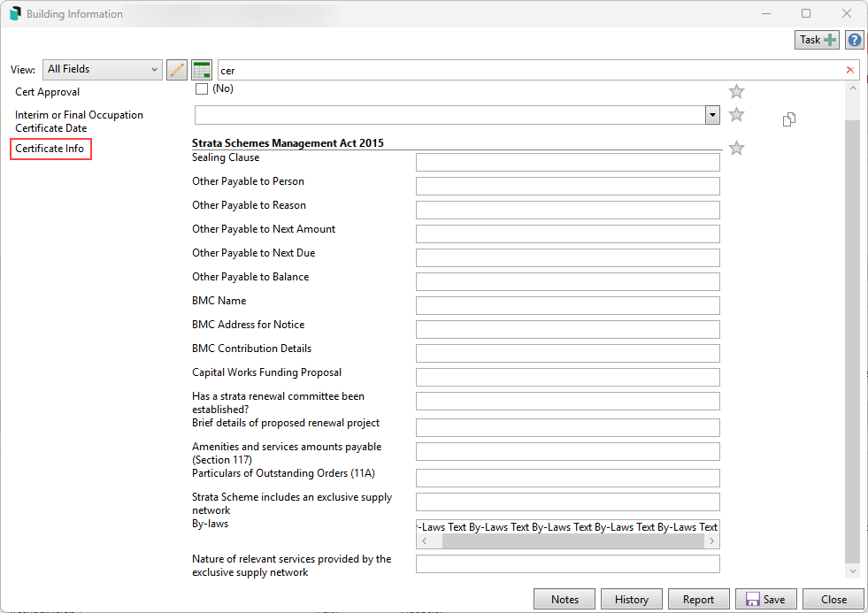This screenshot has width=868, height=613.
Task: Open the green grid layout icon
Action: [x=202, y=70]
